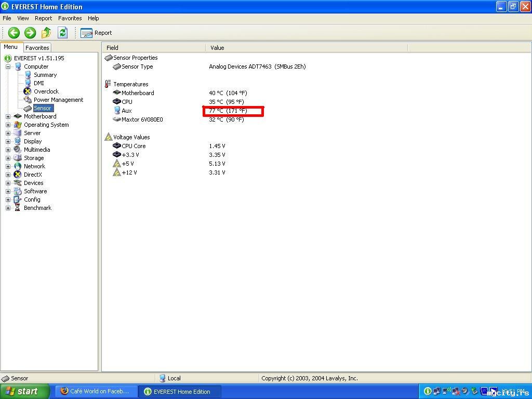Click the Multimedia speaker tree icon
Image resolution: width=532 pixels, height=399 pixels.
(18, 150)
